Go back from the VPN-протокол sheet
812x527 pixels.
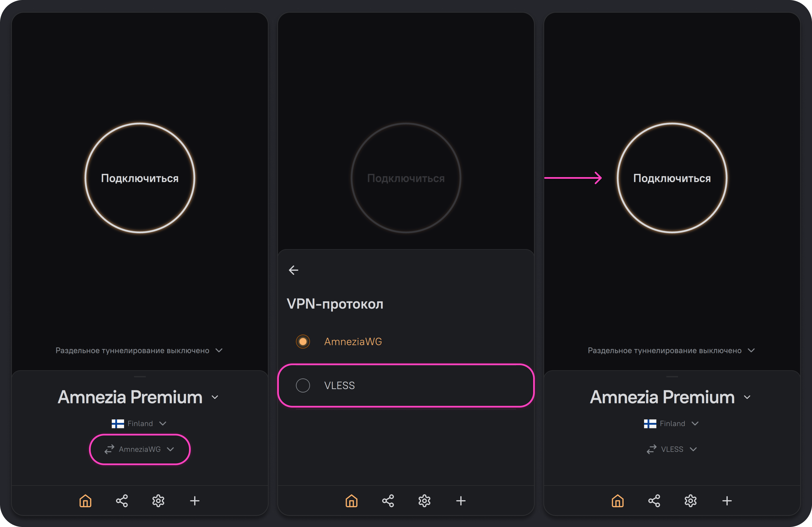pyautogui.click(x=294, y=270)
